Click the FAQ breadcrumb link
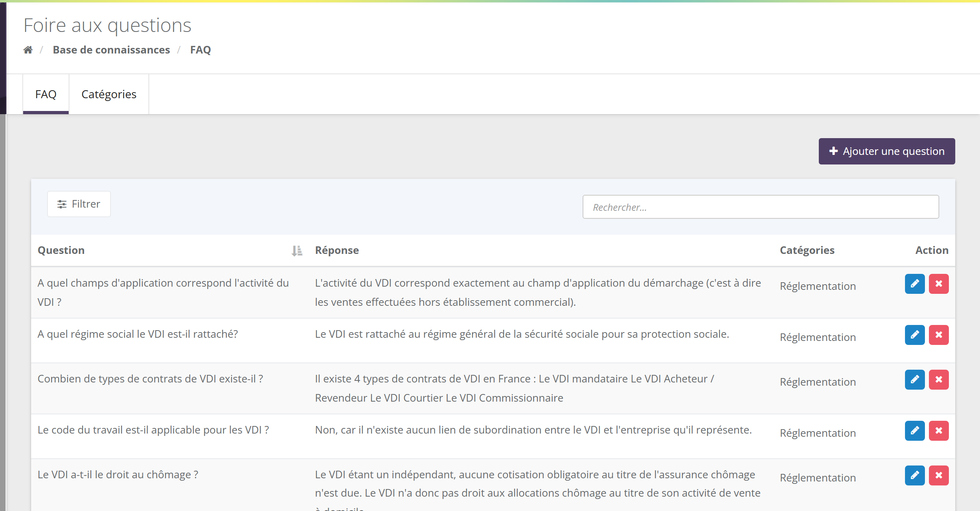 [200, 50]
